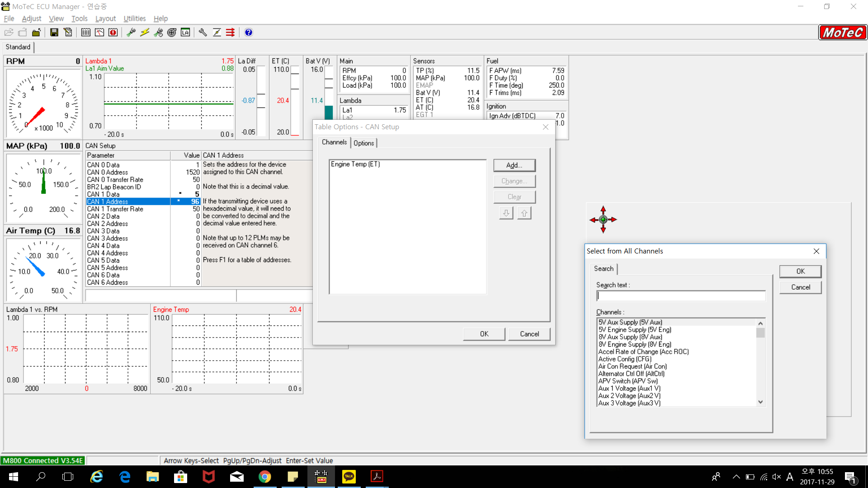
Task: Click the Windows Start button
Action: pos(13,477)
